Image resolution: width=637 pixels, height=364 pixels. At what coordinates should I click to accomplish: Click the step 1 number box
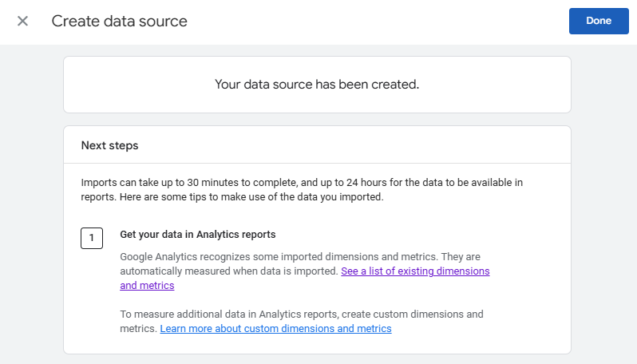point(92,238)
